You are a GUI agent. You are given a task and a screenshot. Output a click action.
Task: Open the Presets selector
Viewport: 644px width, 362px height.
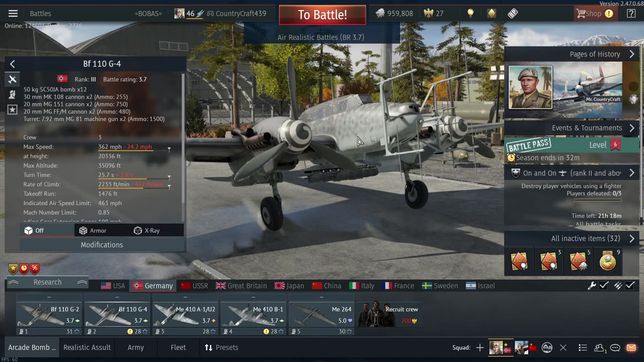(221, 347)
